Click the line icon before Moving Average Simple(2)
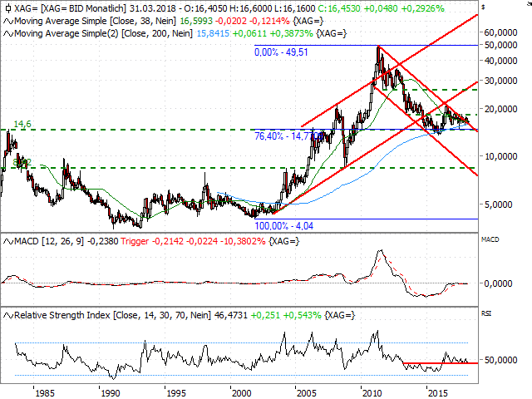The height and width of the screenshot is (399, 532). [x=8, y=34]
